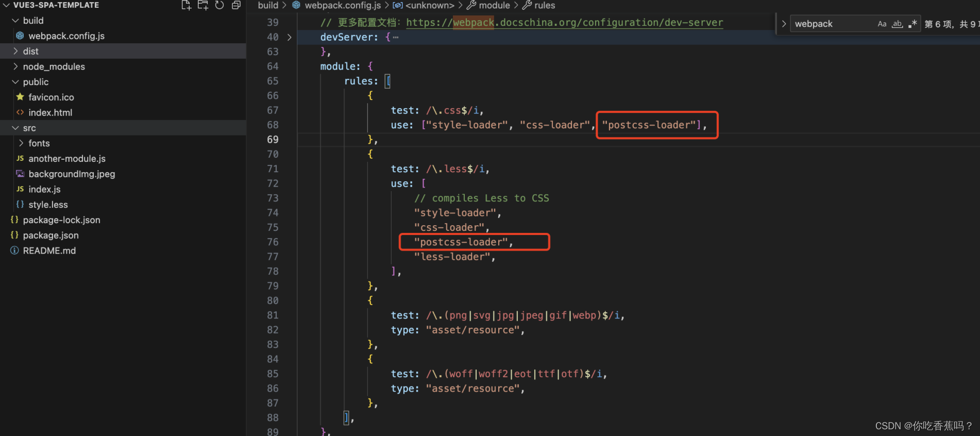Toggle replace mode arrow in find widget

(x=784, y=24)
